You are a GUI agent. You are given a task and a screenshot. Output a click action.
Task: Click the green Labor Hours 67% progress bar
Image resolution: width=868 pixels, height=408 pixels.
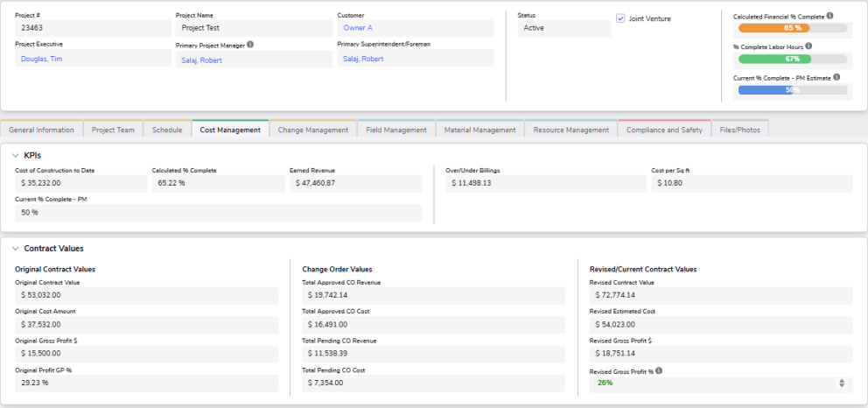point(792,59)
